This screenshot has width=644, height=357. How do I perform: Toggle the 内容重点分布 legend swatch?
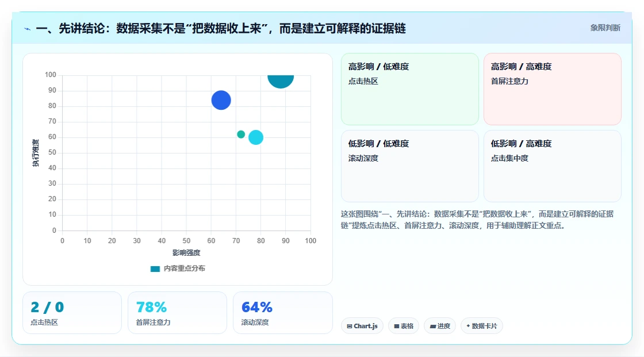click(155, 268)
